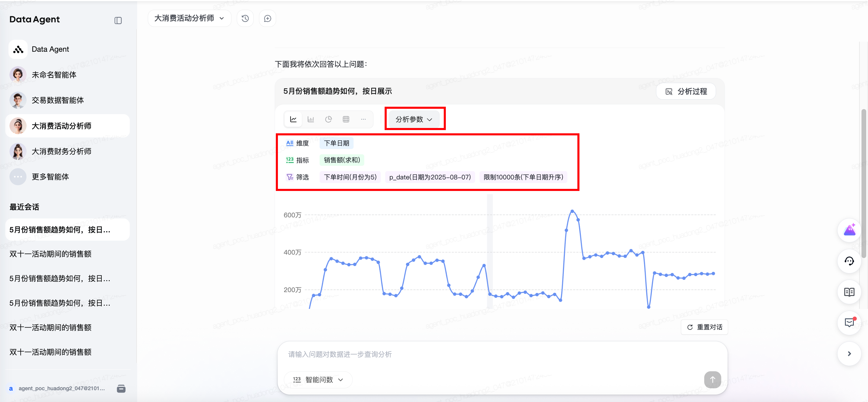Screen dimensions: 868x402
Task: Open the 大消费活动分析师 agent selector dropdown
Action: click(x=189, y=19)
